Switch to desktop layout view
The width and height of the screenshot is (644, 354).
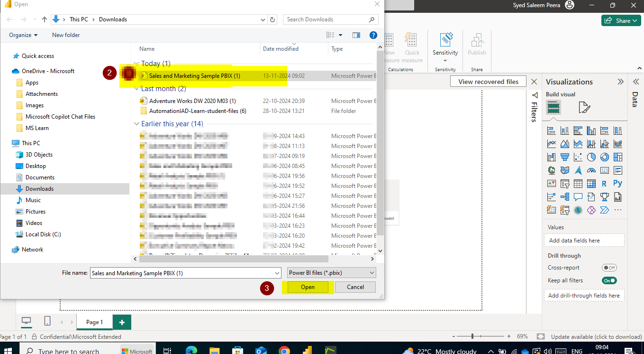point(27,322)
